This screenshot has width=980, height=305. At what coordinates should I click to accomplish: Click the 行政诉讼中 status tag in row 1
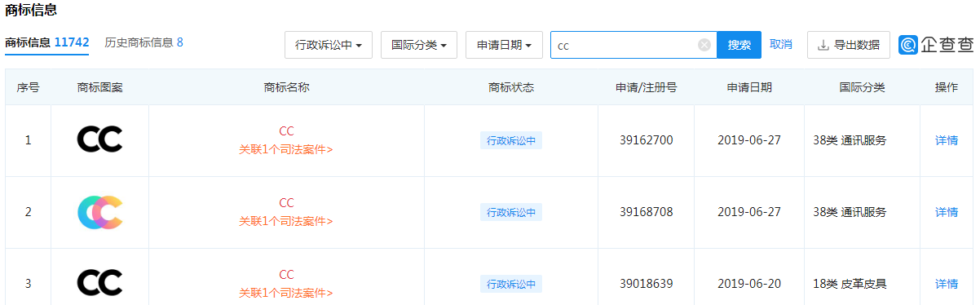[x=511, y=140]
